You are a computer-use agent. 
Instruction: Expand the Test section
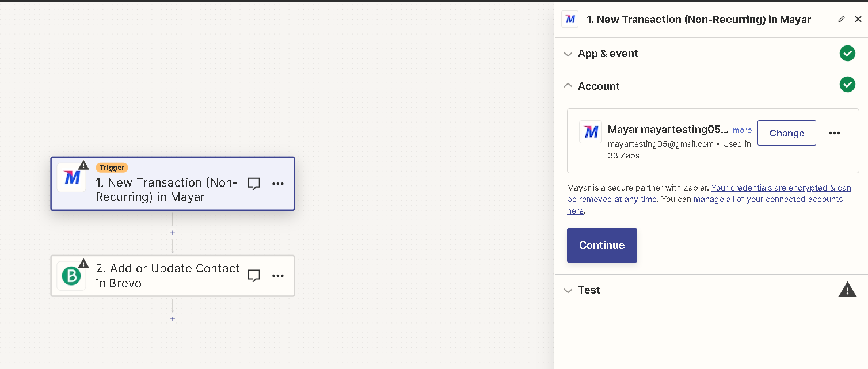pos(568,290)
